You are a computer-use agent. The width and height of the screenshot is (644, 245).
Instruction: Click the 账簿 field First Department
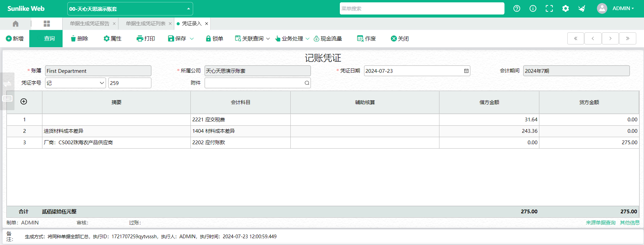pyautogui.click(x=98, y=71)
